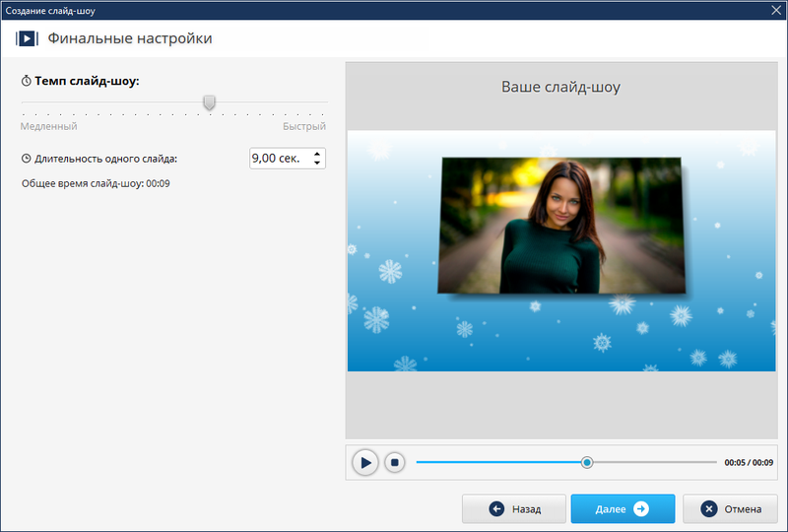Click the Общее время слайд-шоу: 00:09 text

pyautogui.click(x=96, y=183)
